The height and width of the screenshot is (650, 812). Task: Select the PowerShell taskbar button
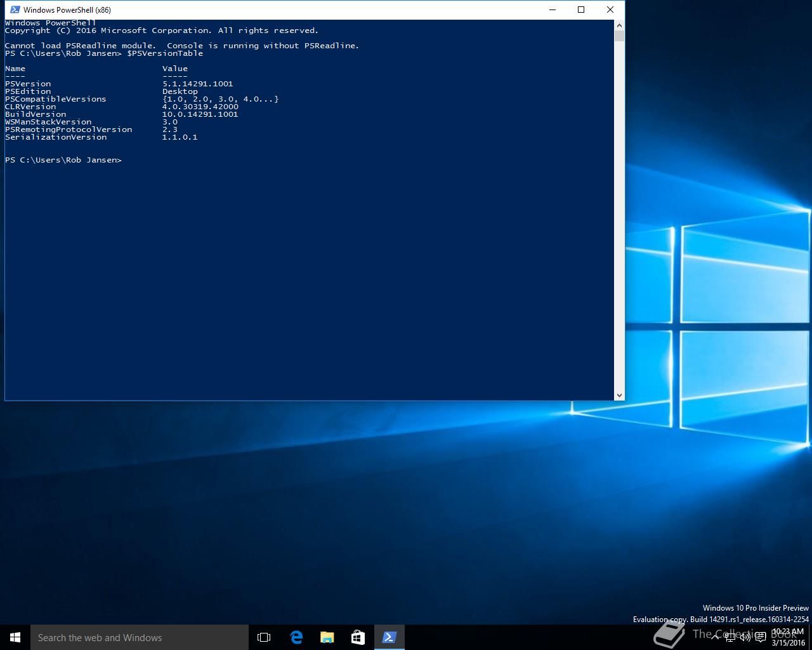[x=389, y=637]
